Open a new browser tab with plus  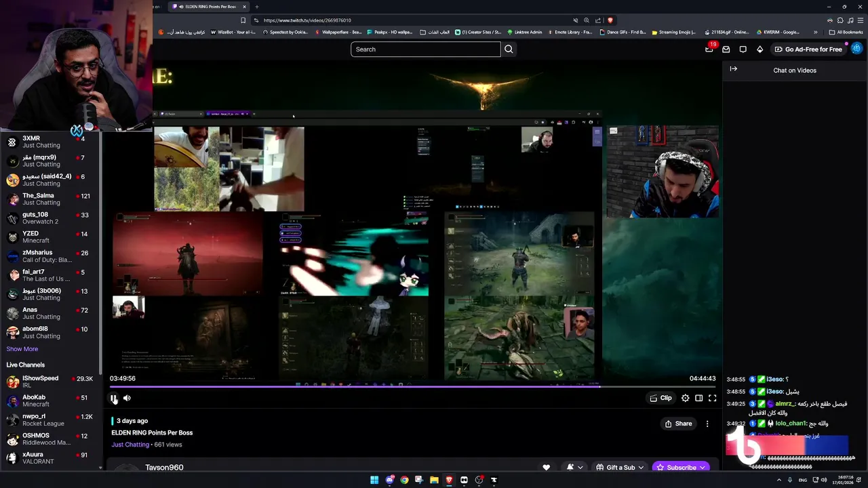pos(256,7)
